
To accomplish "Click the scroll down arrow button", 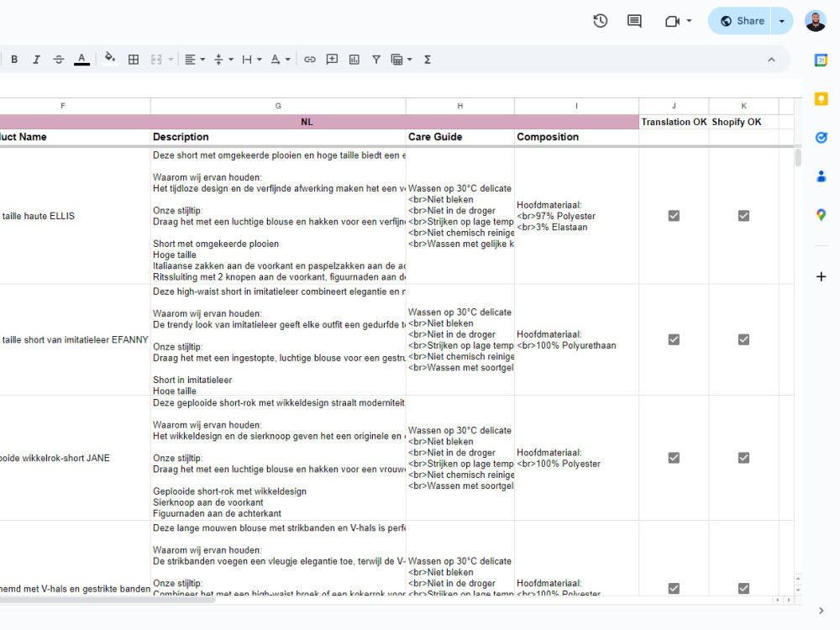I will point(798,590).
